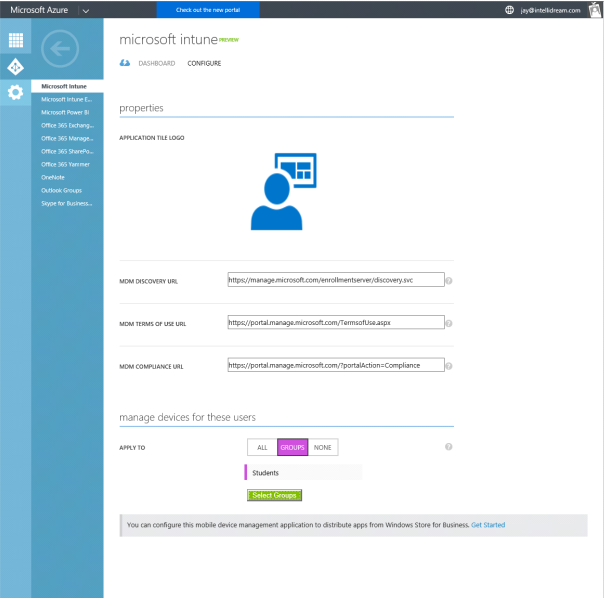Expand the Microsoft Azure dropdown chevron
Image resolution: width=604 pixels, height=598 pixels.
(x=85, y=9)
